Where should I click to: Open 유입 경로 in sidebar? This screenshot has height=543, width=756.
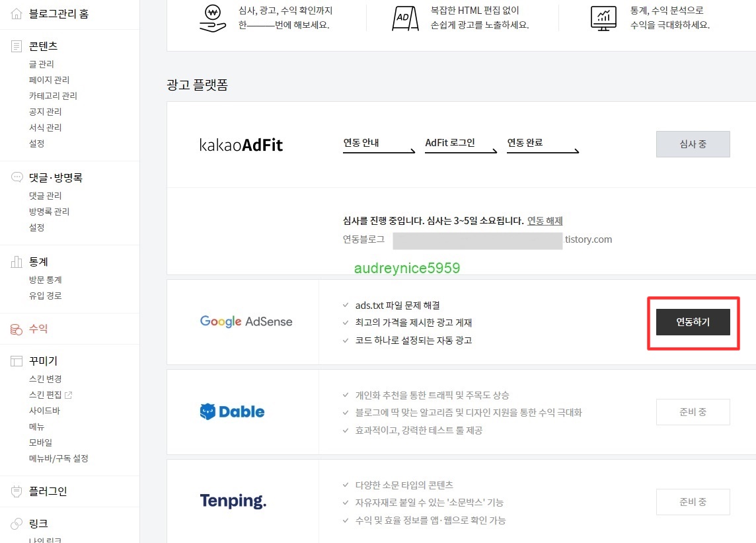click(x=46, y=296)
